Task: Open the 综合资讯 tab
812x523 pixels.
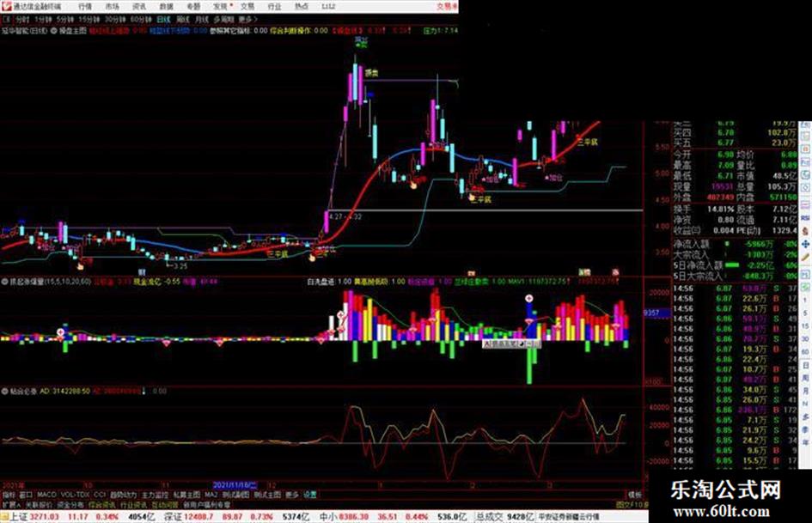Action: 102,504
